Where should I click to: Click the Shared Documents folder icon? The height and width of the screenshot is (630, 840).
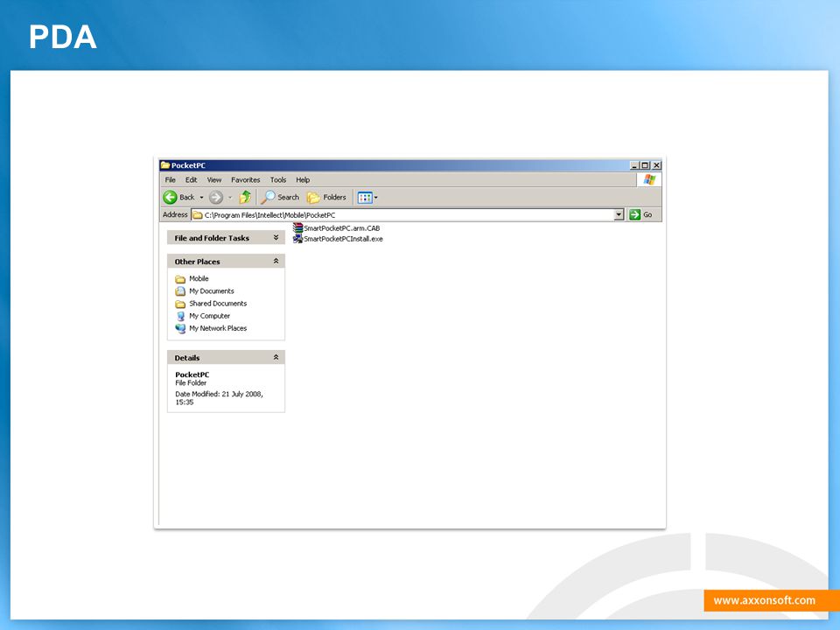pyautogui.click(x=180, y=304)
